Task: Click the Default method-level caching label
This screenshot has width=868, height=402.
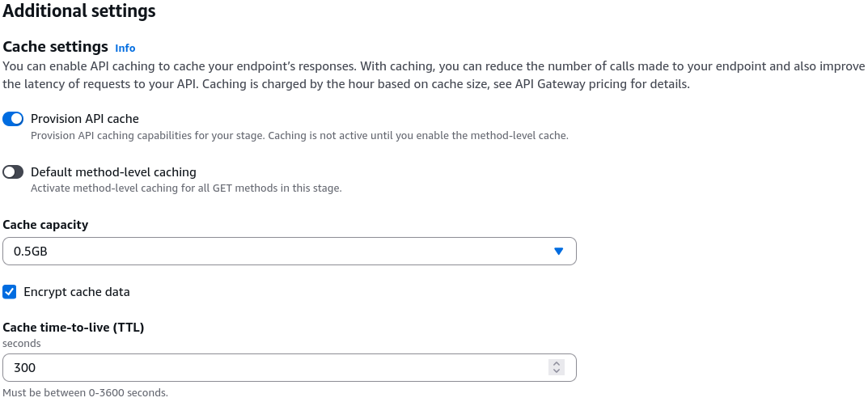Action: pyautogui.click(x=113, y=172)
